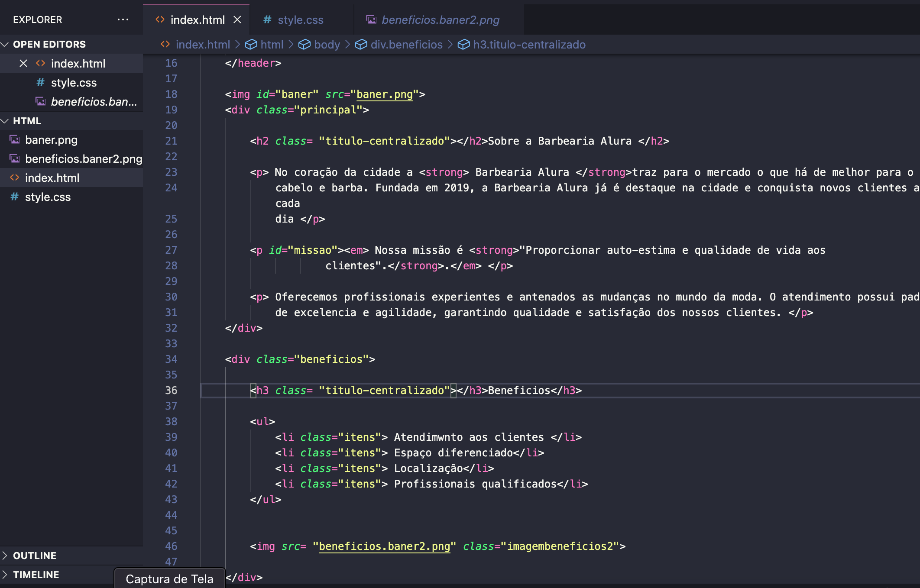
Task: Click the cube icon before html breadcrumb
Action: (x=251, y=45)
